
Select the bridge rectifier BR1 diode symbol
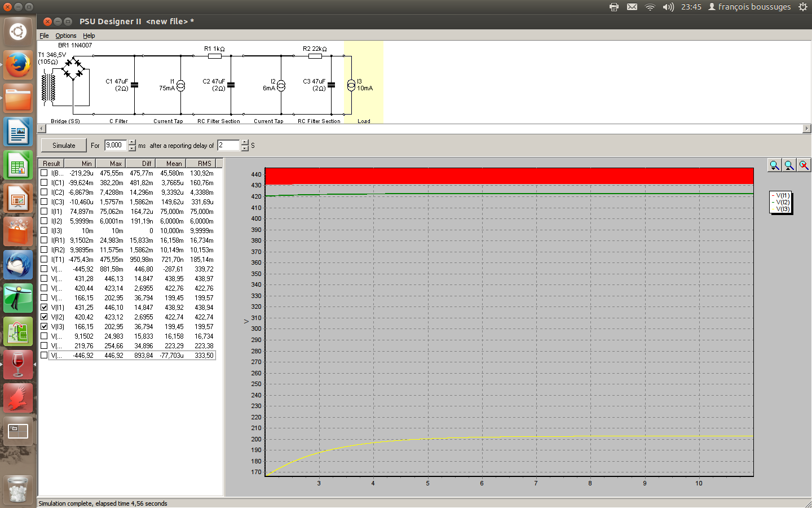[x=73, y=69]
